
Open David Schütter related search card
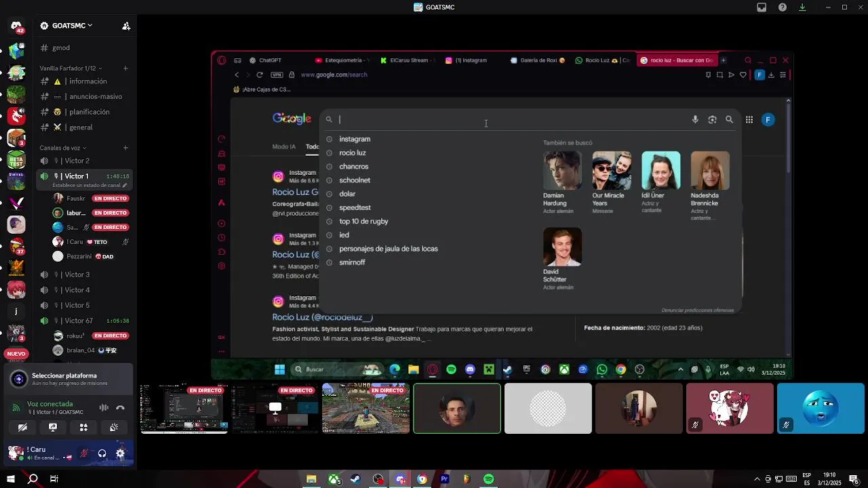tap(562, 259)
